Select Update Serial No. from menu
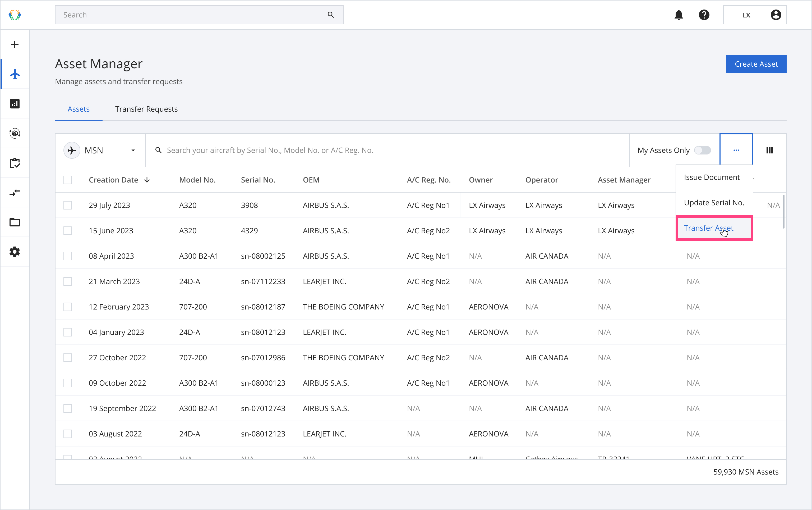 click(714, 203)
